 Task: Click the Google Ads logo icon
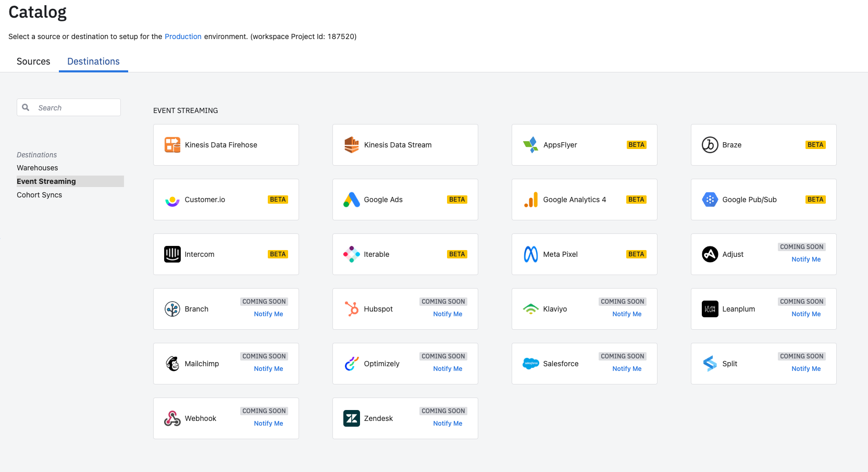352,200
